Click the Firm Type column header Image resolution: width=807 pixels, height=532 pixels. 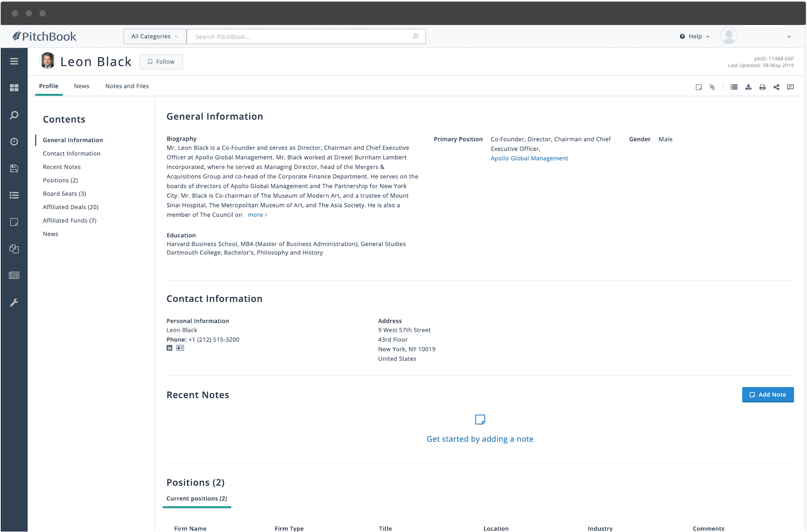(x=289, y=528)
